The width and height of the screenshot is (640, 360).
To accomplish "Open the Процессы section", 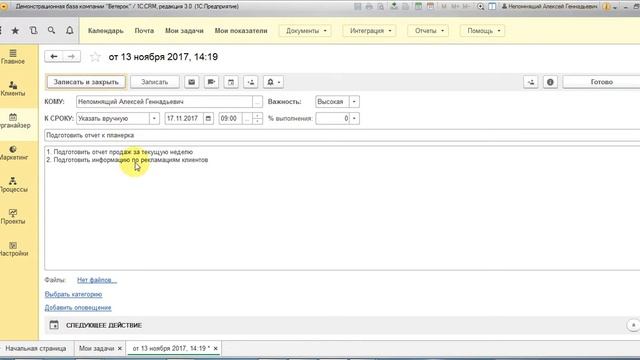I will tap(13, 185).
